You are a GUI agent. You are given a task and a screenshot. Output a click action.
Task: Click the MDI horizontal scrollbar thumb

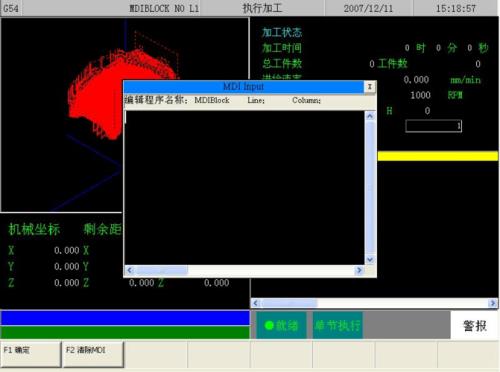point(161,270)
